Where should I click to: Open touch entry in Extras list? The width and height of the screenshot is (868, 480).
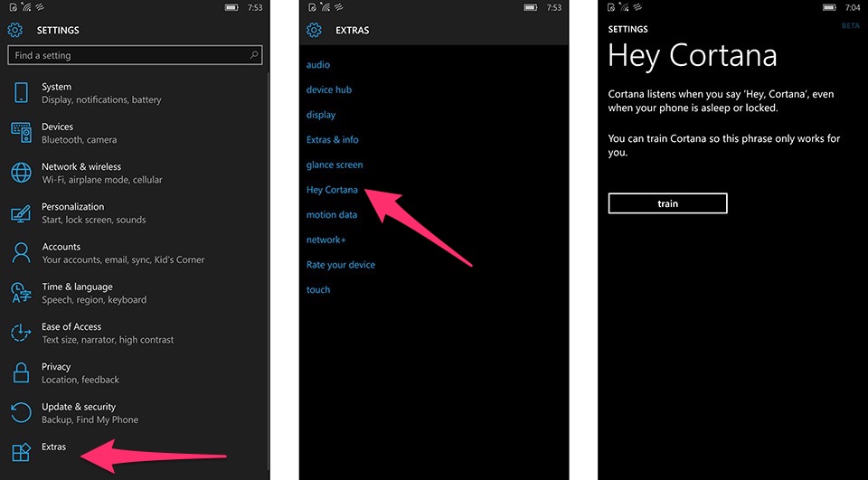(317, 289)
